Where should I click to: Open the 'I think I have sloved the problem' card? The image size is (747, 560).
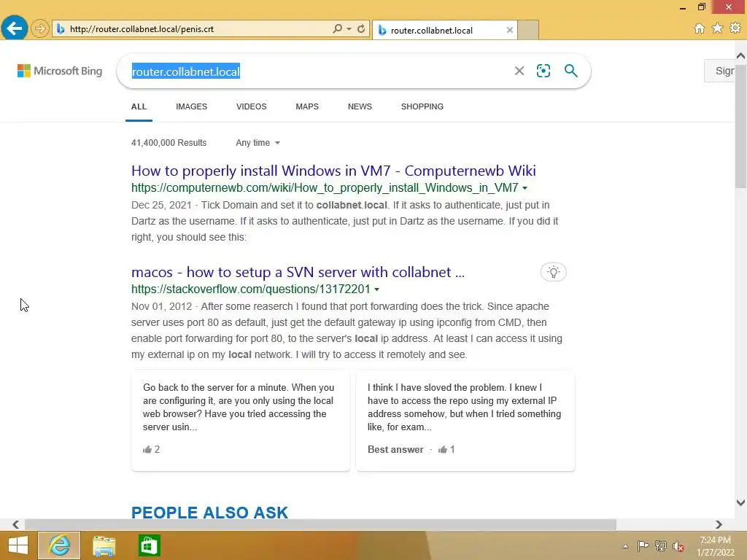pos(465,420)
